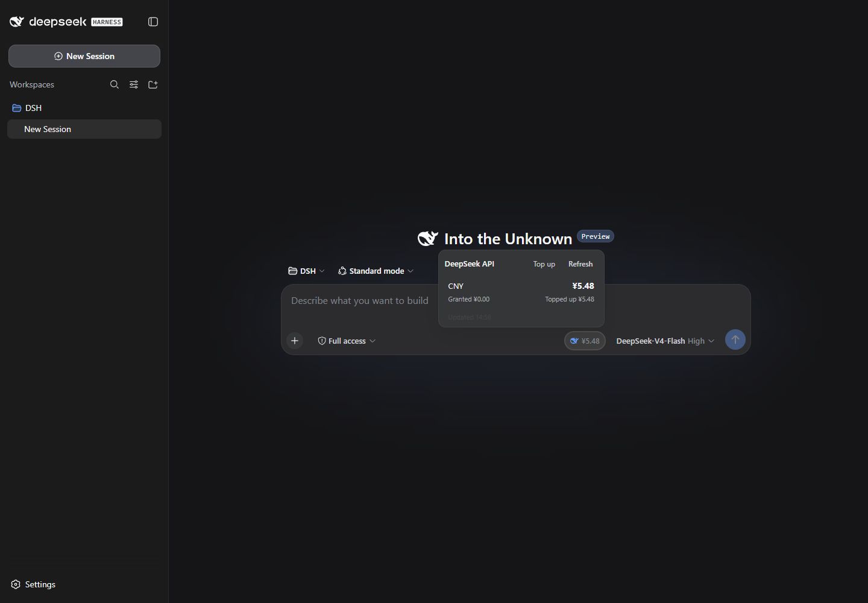Start a New Session
The height and width of the screenshot is (603, 868).
[84, 56]
